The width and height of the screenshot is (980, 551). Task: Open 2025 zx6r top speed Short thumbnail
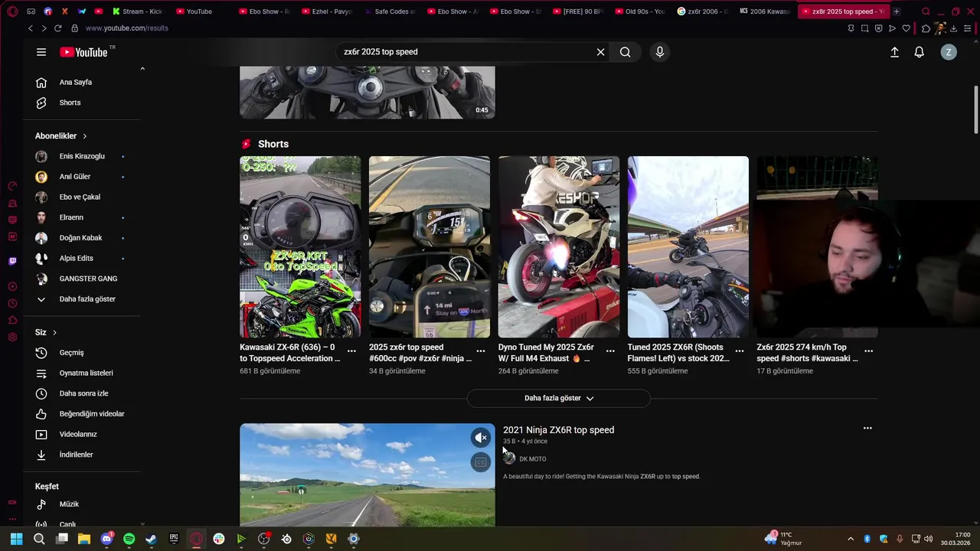pos(430,246)
